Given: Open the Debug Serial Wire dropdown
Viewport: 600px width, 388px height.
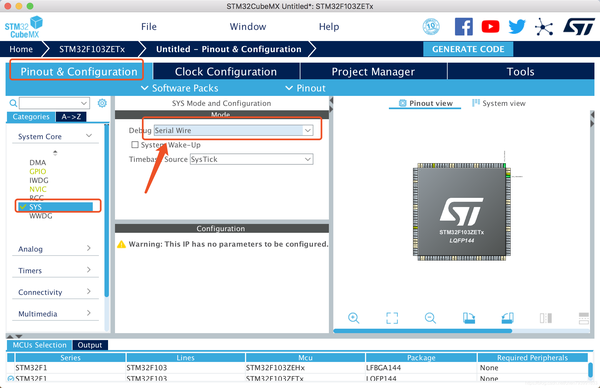Looking at the screenshot, I should click(233, 130).
